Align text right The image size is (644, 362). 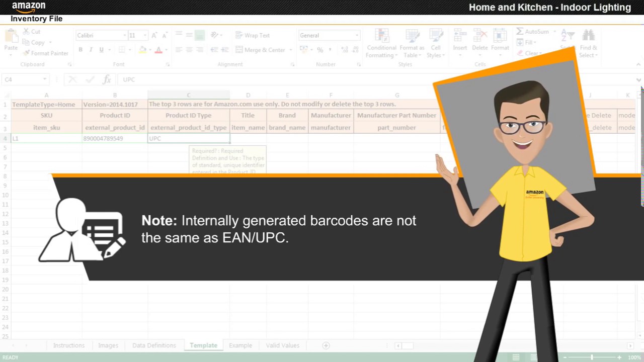point(200,50)
